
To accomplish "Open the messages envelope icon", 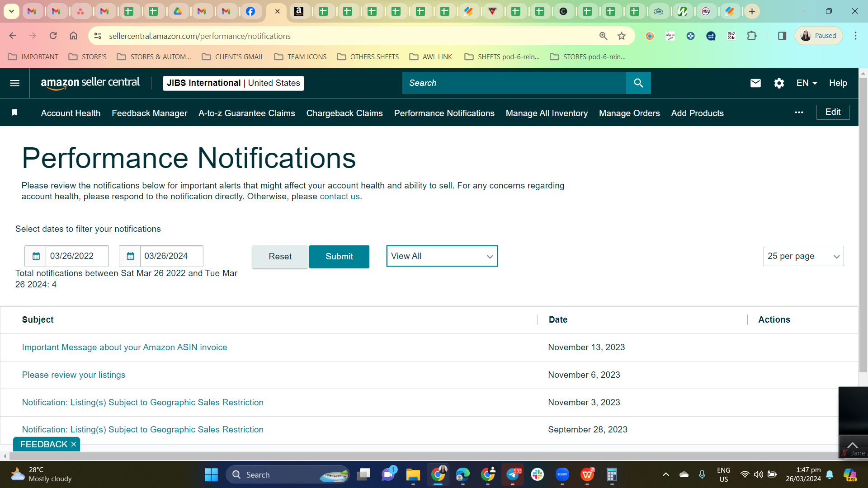I will tap(755, 83).
